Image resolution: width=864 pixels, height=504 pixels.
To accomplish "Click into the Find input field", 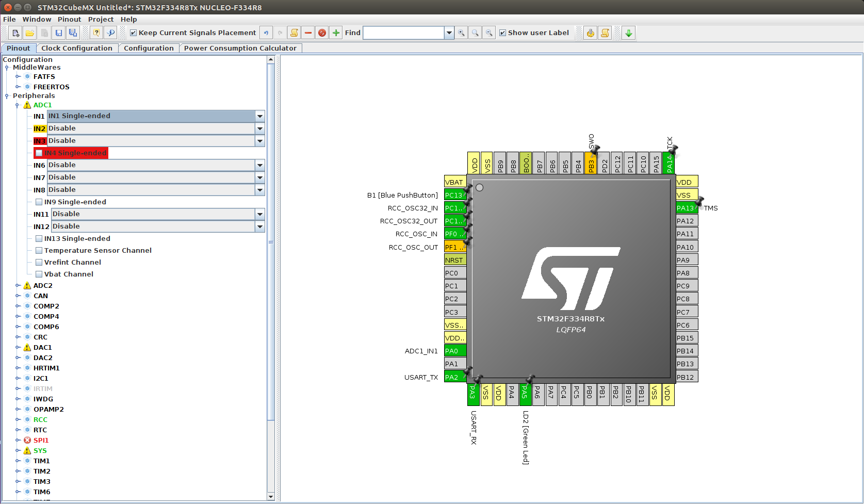I will click(x=403, y=33).
